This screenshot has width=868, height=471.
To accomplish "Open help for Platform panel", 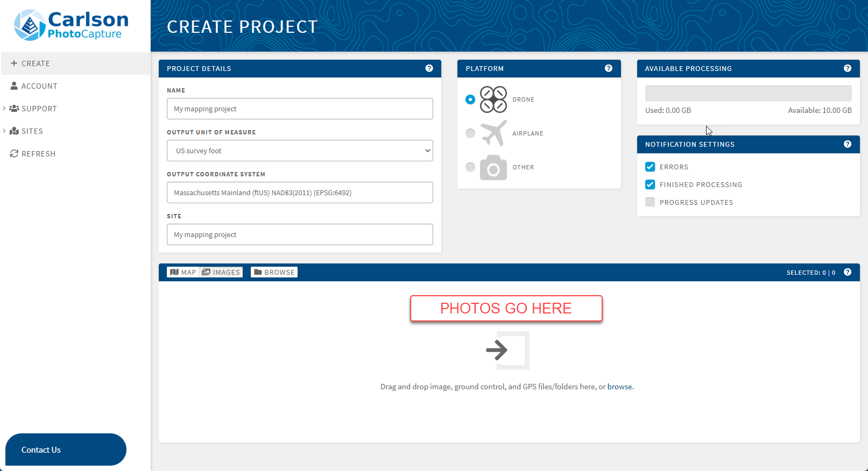I will click(x=608, y=68).
